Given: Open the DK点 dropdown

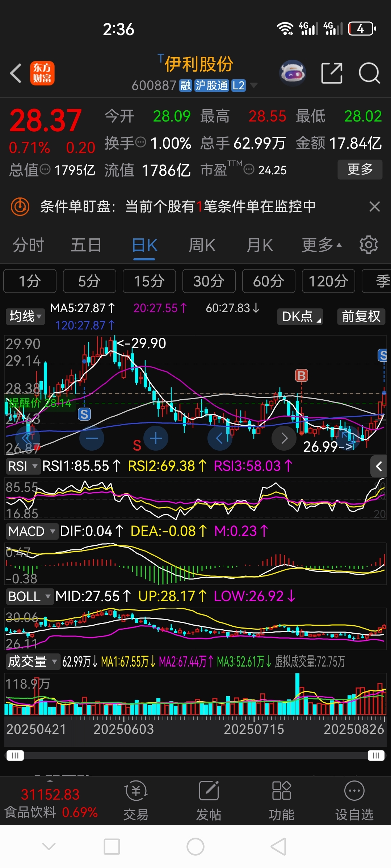Looking at the screenshot, I should click(x=300, y=316).
